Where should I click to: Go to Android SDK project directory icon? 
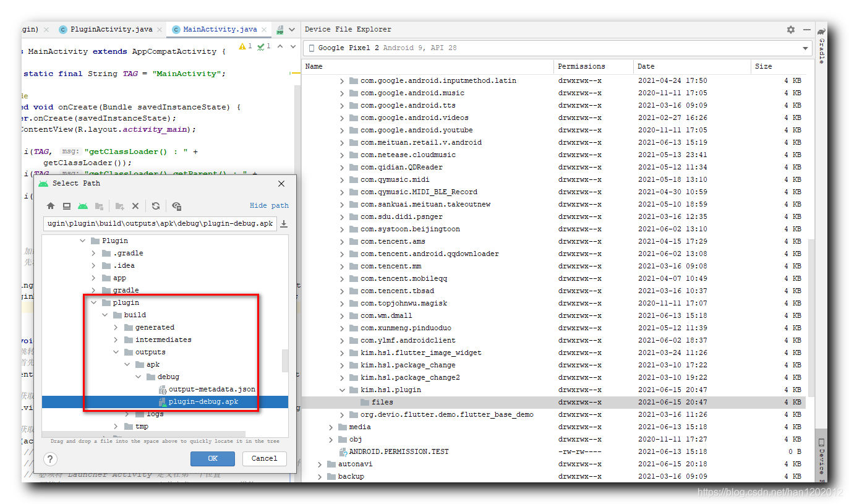pyautogui.click(x=83, y=206)
